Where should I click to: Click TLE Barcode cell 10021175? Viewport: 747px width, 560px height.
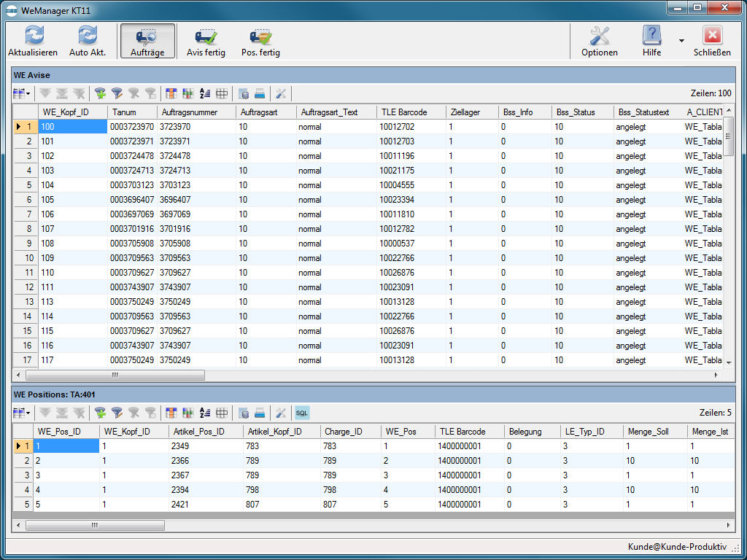click(x=411, y=171)
